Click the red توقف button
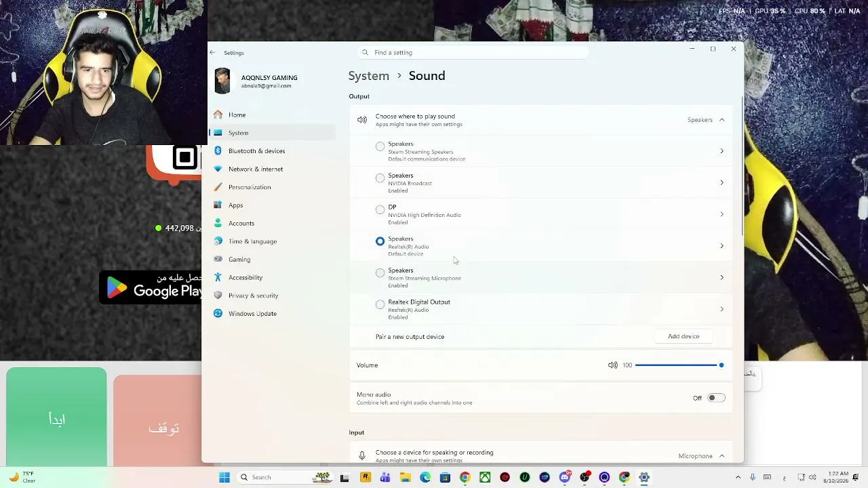This screenshot has width=868, height=488. [158, 422]
